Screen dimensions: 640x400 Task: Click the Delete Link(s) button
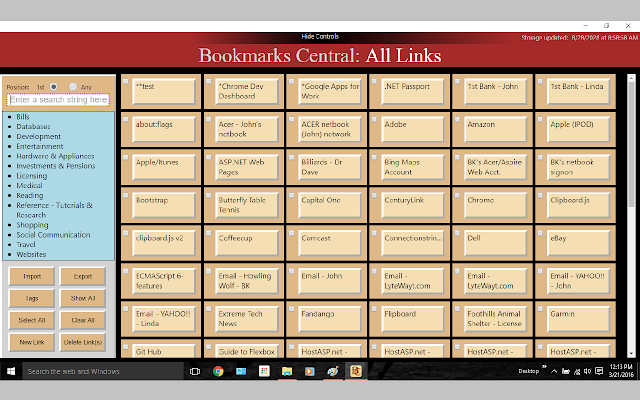click(x=83, y=342)
